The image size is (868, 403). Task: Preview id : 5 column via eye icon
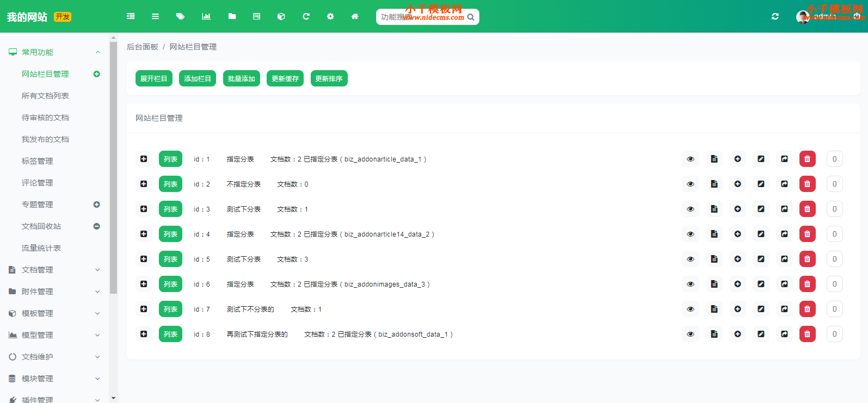[691, 259]
